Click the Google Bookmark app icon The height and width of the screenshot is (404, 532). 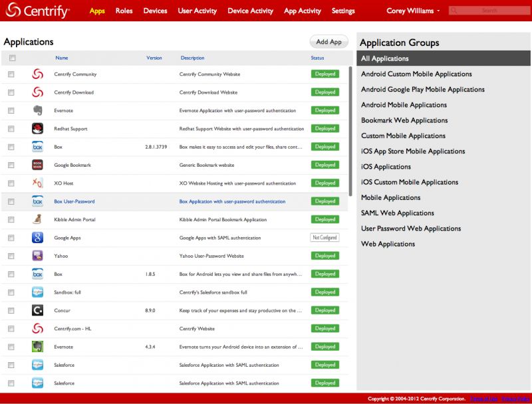[x=38, y=165]
